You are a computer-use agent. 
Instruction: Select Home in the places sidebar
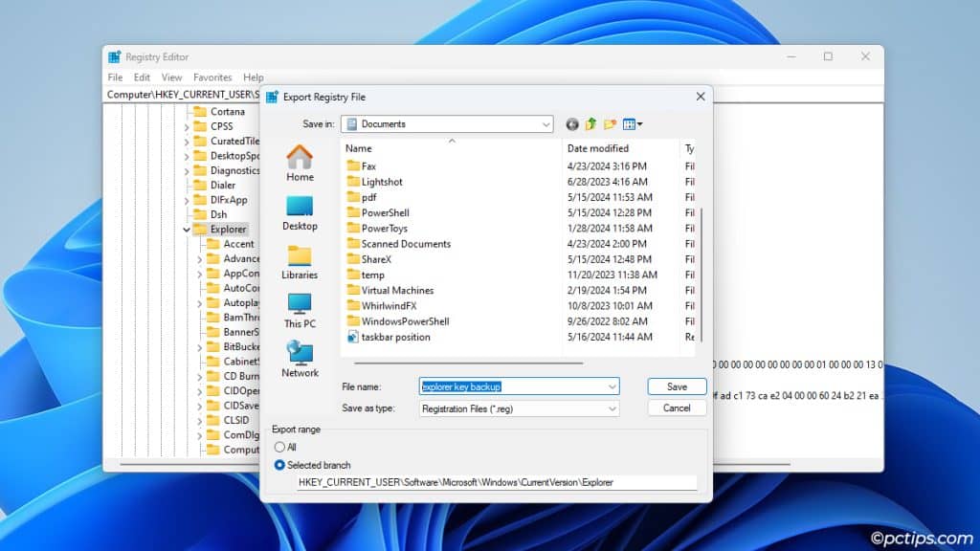[300, 163]
